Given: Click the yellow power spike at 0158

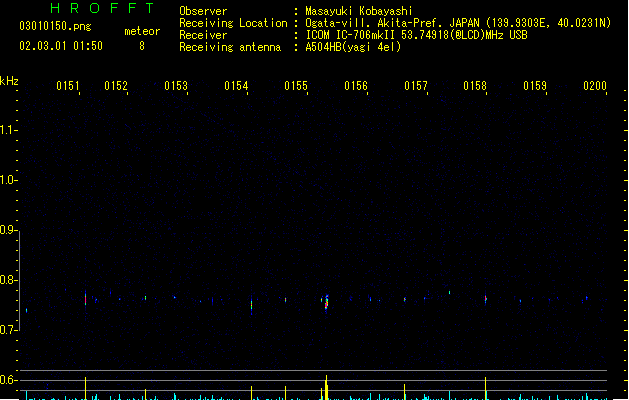Looking at the screenshot, I should [x=485, y=388].
